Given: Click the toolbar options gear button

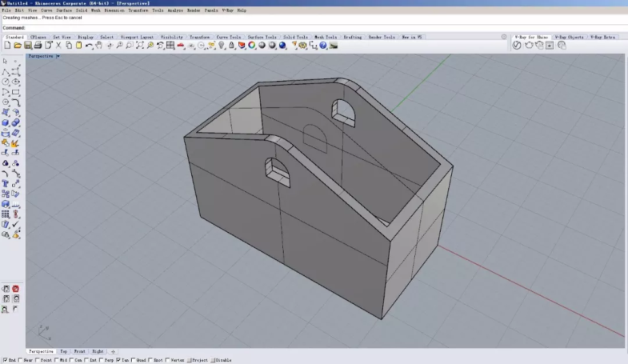Looking at the screenshot, I should (x=504, y=37).
